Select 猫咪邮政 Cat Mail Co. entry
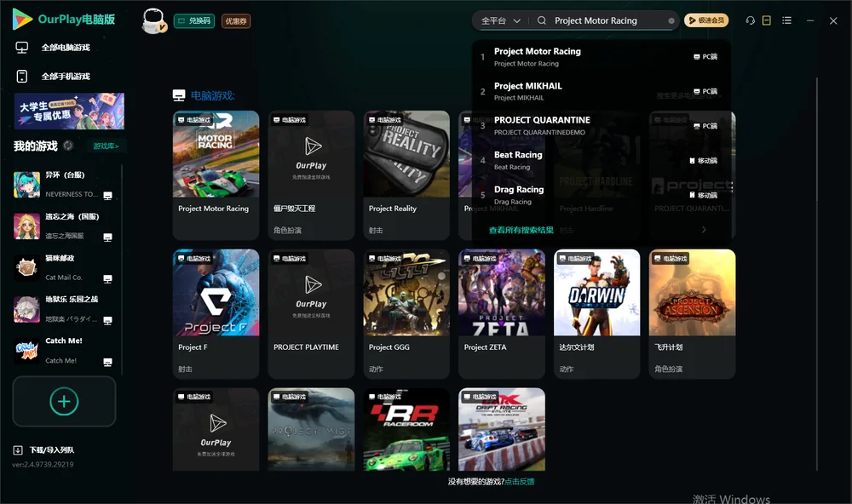Screen dimensions: 852x504 tap(64, 267)
